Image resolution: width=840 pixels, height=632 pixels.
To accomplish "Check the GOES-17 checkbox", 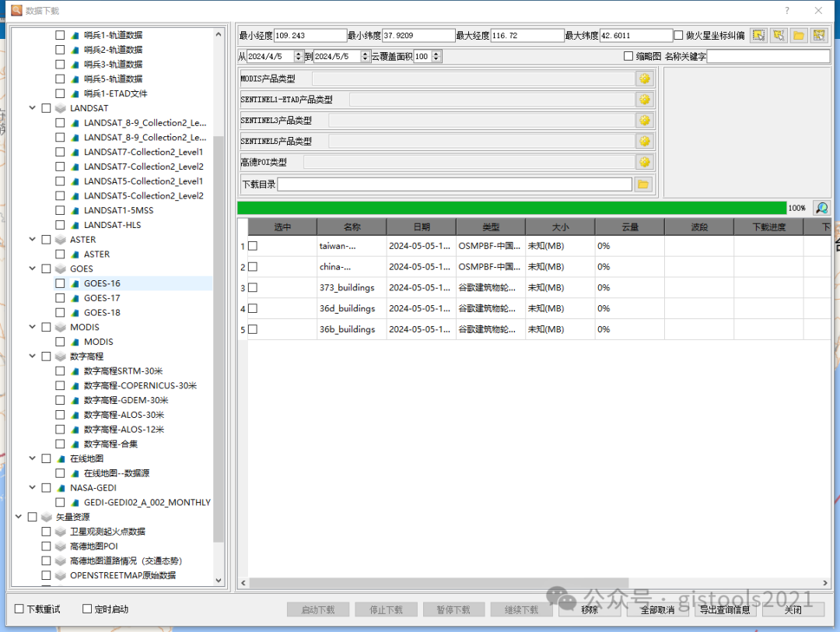I will (60, 298).
